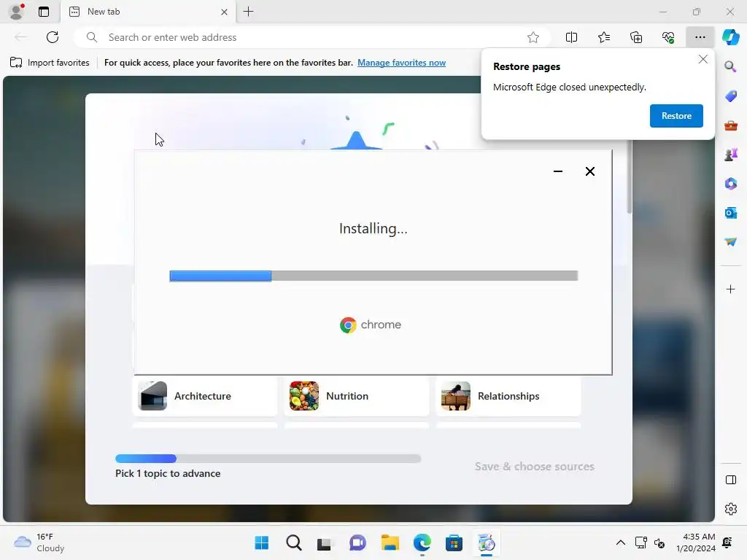The width and height of the screenshot is (747, 560).
Task: Open the clock showing 4:35 AM
Action: tap(695, 542)
